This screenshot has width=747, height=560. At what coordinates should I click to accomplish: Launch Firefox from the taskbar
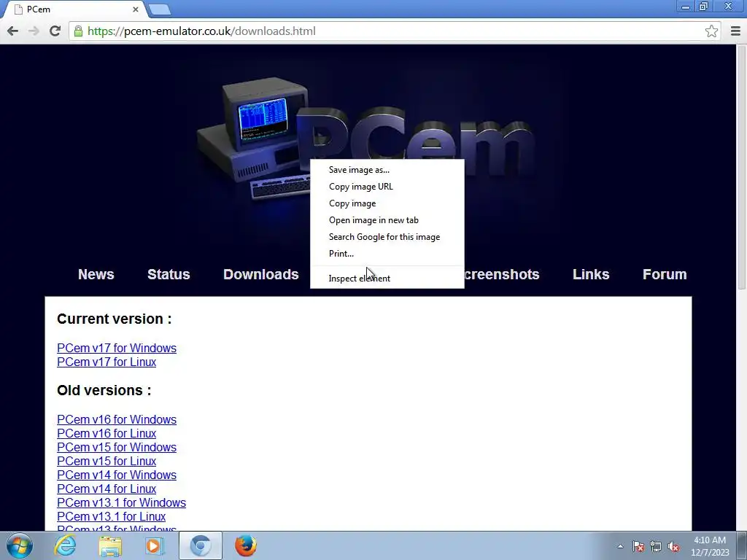pyautogui.click(x=246, y=545)
